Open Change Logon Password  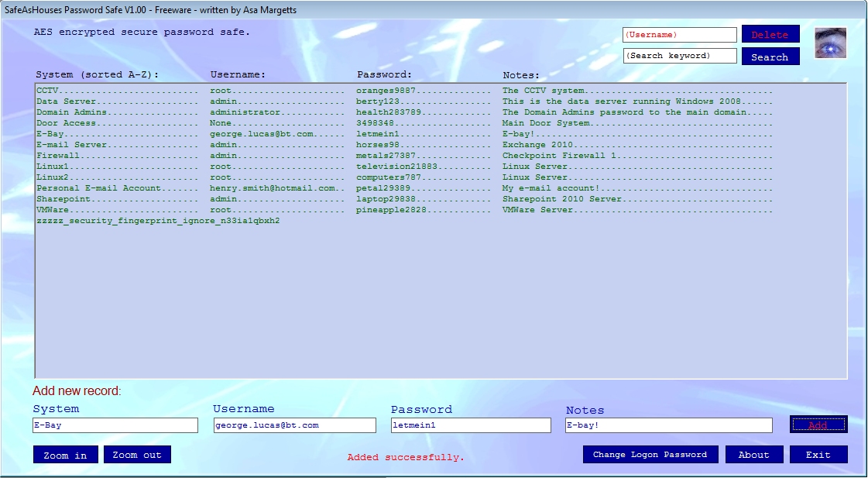(x=650, y=455)
